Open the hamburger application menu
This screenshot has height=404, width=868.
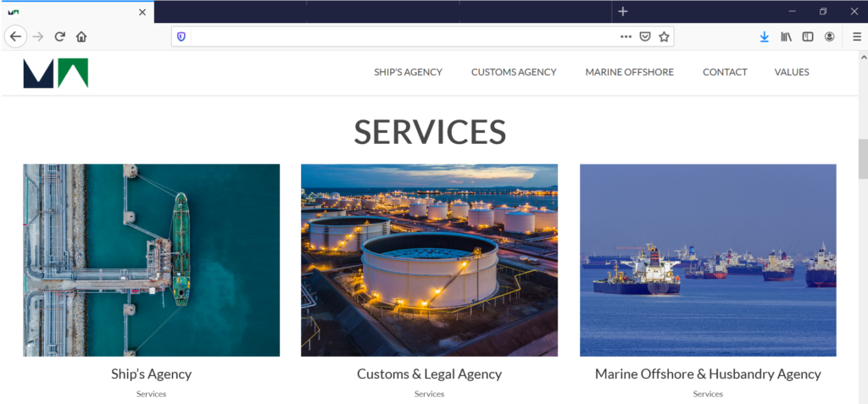(856, 37)
